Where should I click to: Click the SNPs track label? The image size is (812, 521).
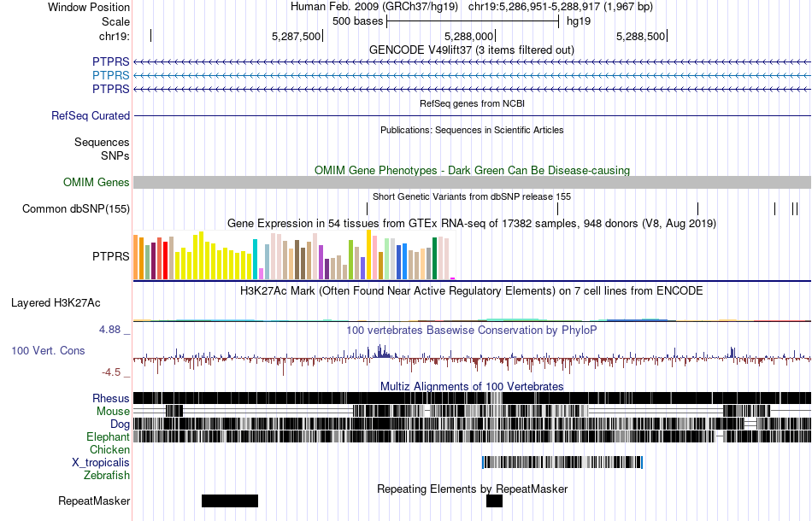point(115,155)
